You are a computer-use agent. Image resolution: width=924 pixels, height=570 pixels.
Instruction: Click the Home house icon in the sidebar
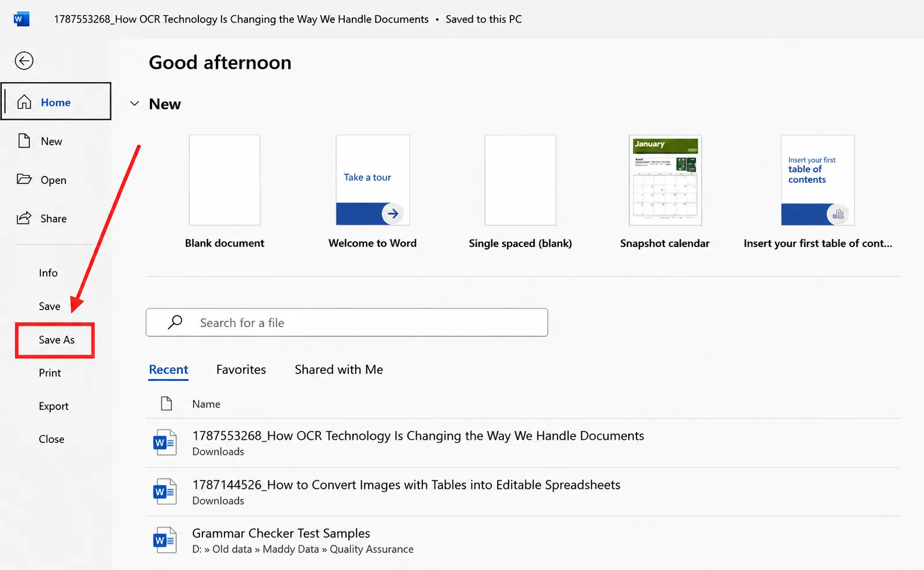[24, 102]
